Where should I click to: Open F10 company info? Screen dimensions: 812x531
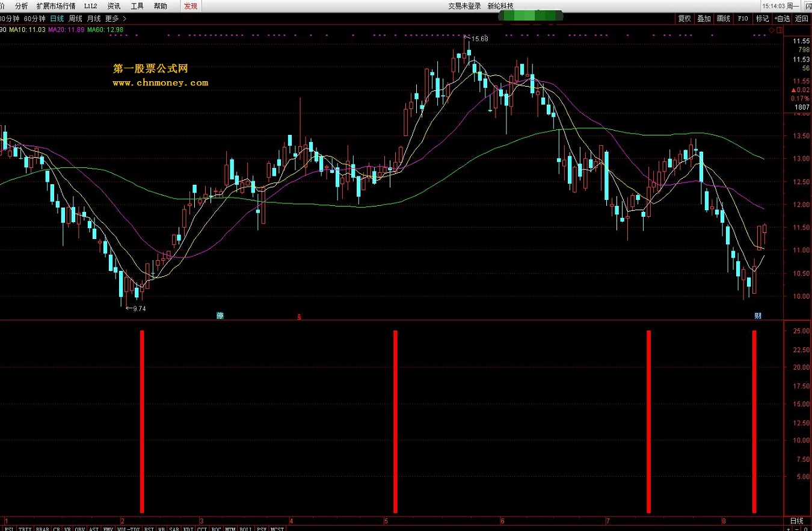tap(743, 19)
